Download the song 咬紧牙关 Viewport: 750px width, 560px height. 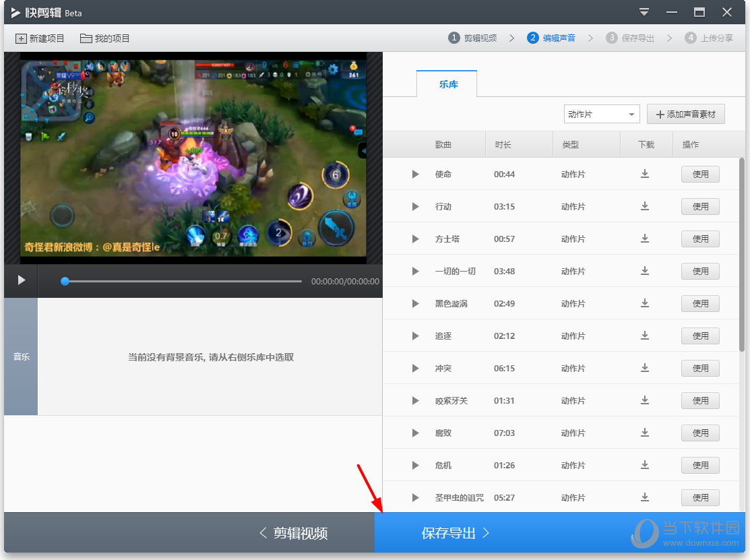click(x=645, y=400)
